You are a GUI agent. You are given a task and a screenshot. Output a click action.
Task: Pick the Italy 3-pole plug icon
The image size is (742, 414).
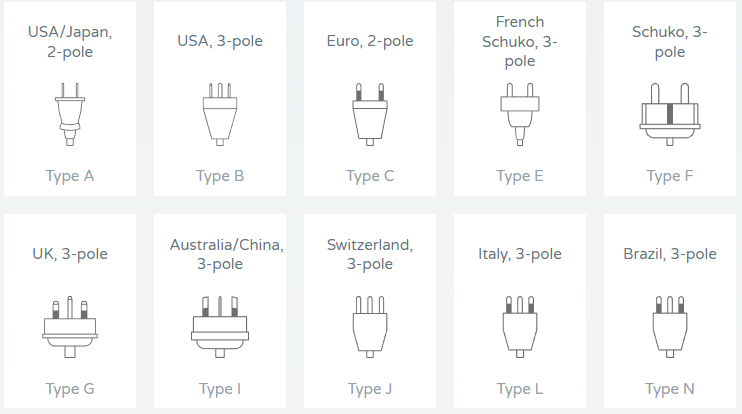point(520,327)
